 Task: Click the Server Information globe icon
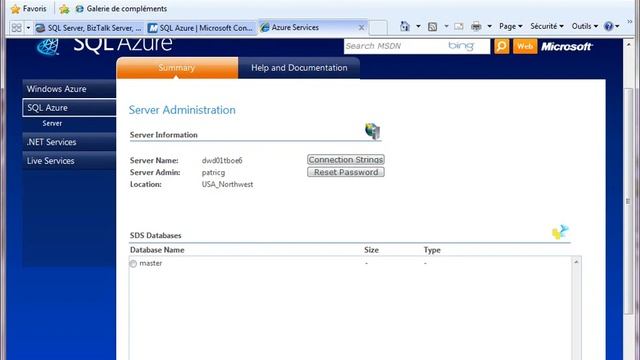(372, 131)
